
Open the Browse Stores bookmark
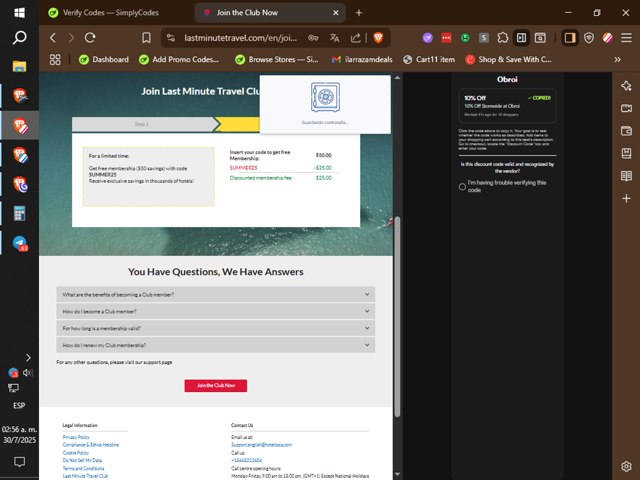coord(277,60)
